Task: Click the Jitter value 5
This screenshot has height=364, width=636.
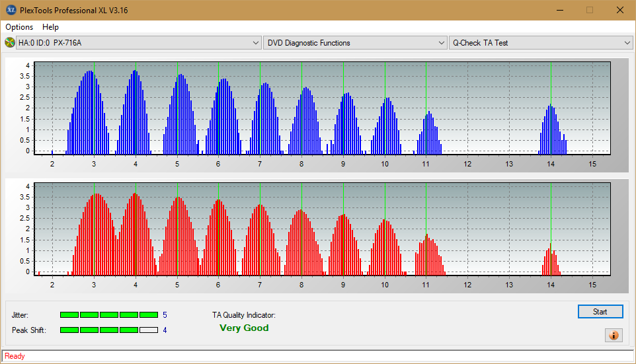Action: (x=165, y=315)
